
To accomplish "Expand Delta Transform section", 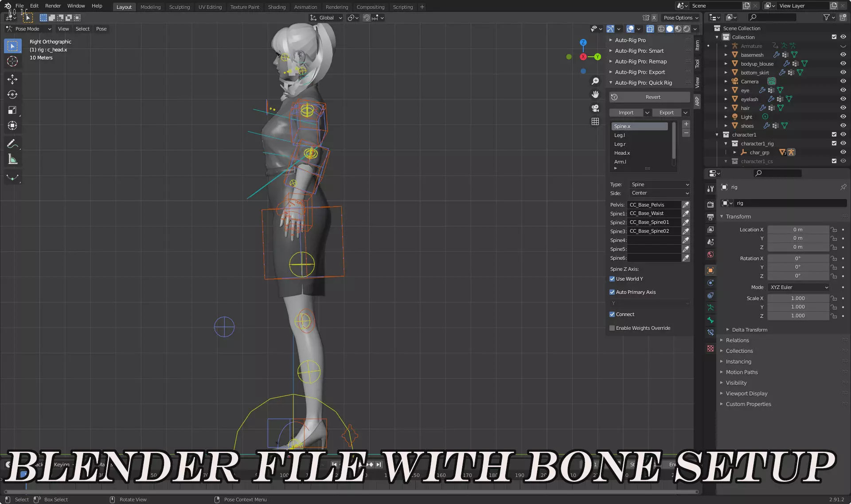I will point(750,330).
